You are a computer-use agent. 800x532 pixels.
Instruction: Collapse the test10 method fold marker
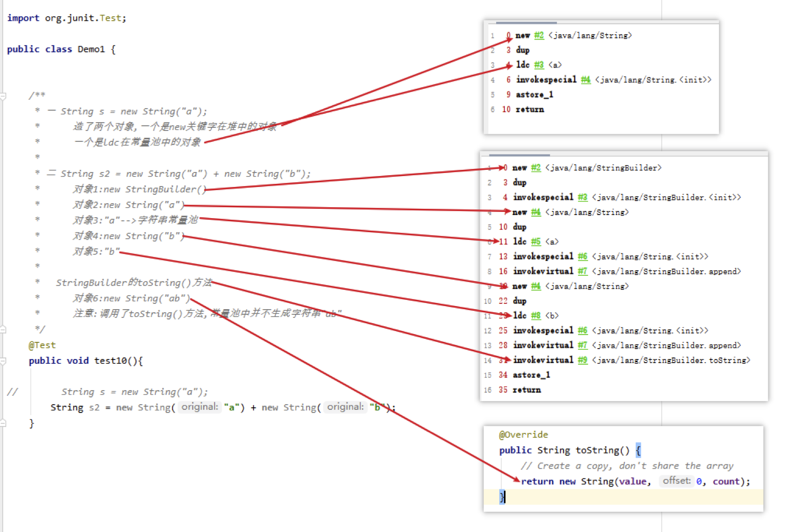tap(3, 361)
